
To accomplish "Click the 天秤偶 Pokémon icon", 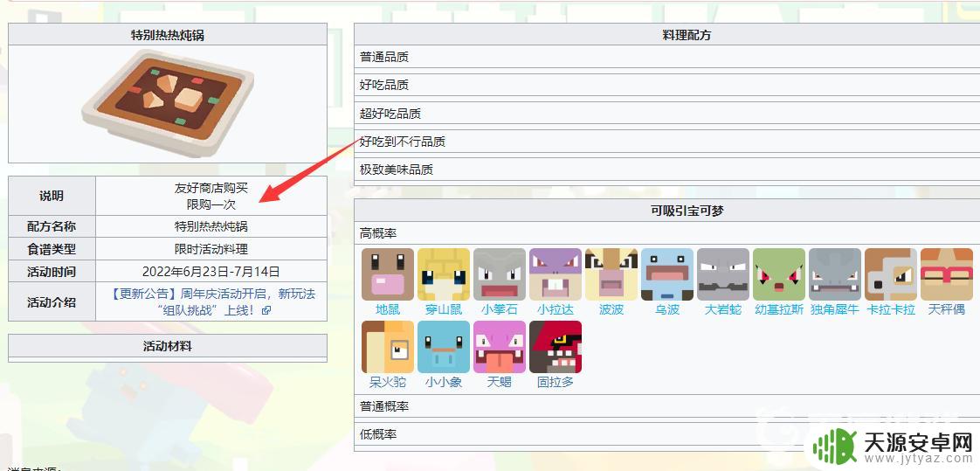I will point(947,274).
